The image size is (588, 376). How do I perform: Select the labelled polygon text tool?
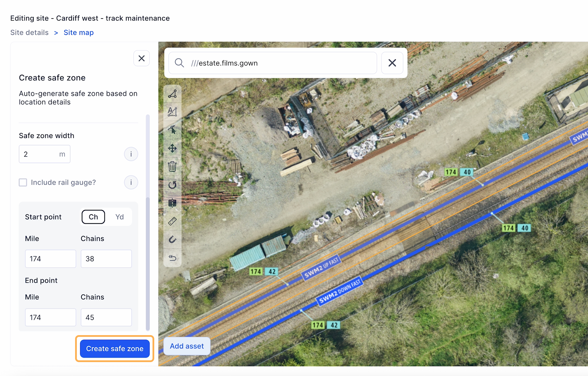coord(173,112)
